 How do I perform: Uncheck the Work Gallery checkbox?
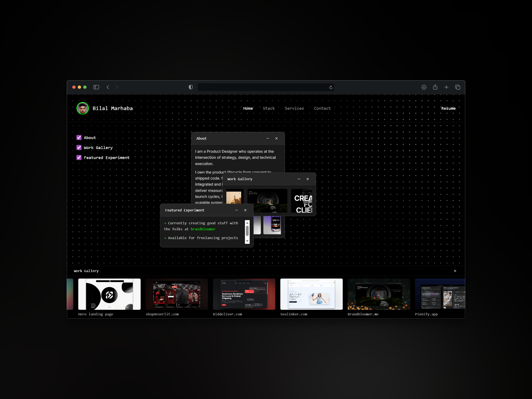[79, 147]
